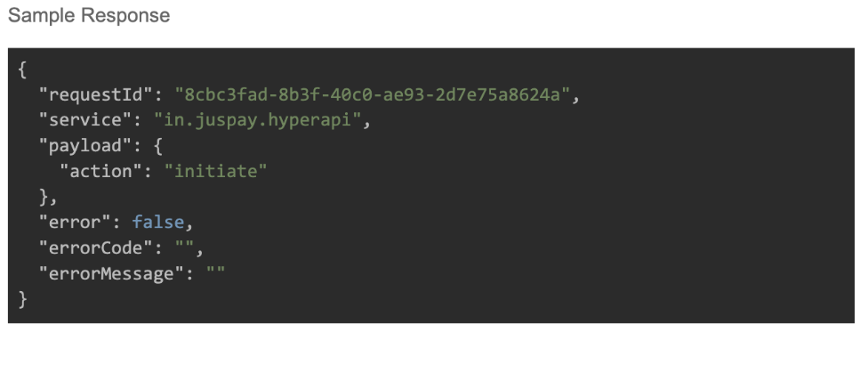868x365 pixels.
Task: Click the final closing curly brace
Action: pyautogui.click(x=21, y=297)
